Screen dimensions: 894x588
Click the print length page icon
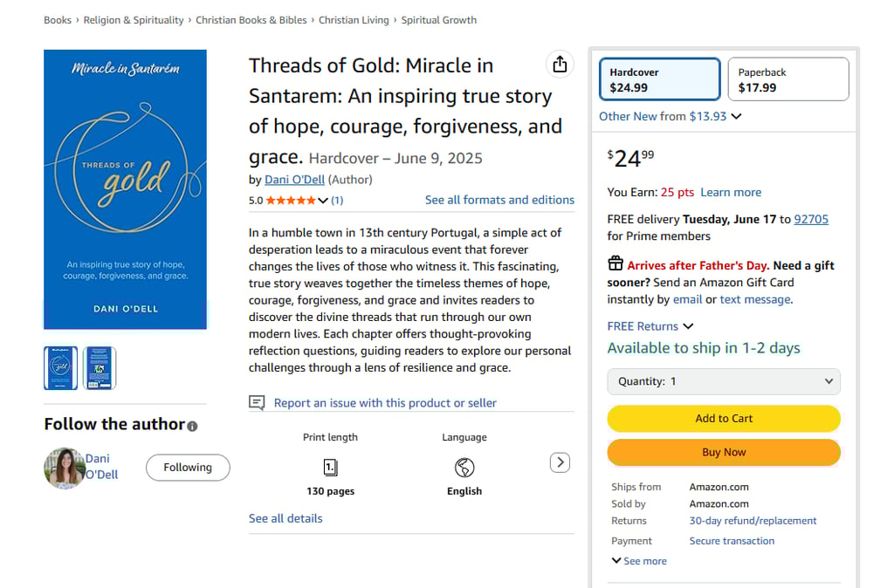[x=330, y=468]
